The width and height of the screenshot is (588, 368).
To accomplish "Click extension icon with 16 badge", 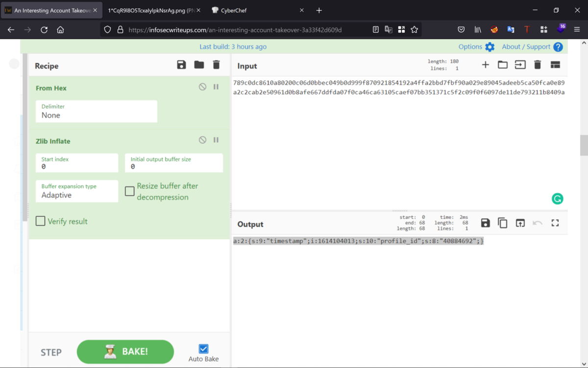I will 561,29.
